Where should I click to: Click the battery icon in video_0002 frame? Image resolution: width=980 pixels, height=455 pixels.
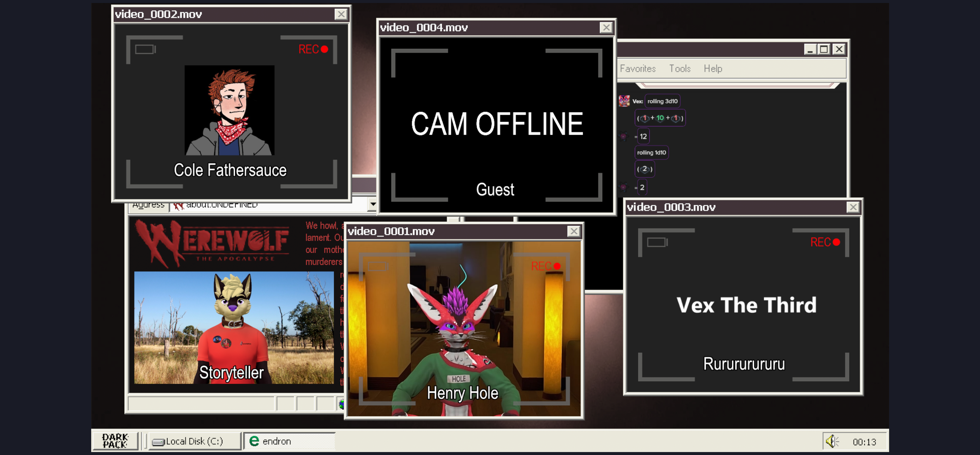(x=145, y=49)
